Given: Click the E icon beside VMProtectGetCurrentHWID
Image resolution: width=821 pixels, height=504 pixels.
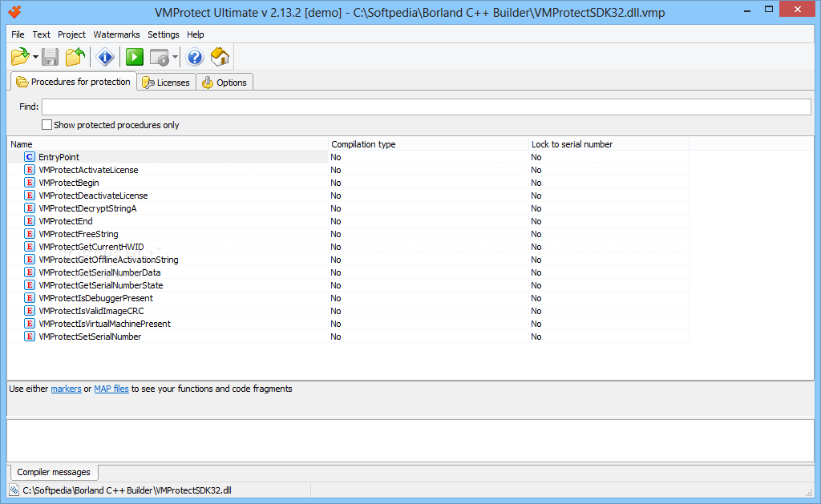Looking at the screenshot, I should point(30,247).
